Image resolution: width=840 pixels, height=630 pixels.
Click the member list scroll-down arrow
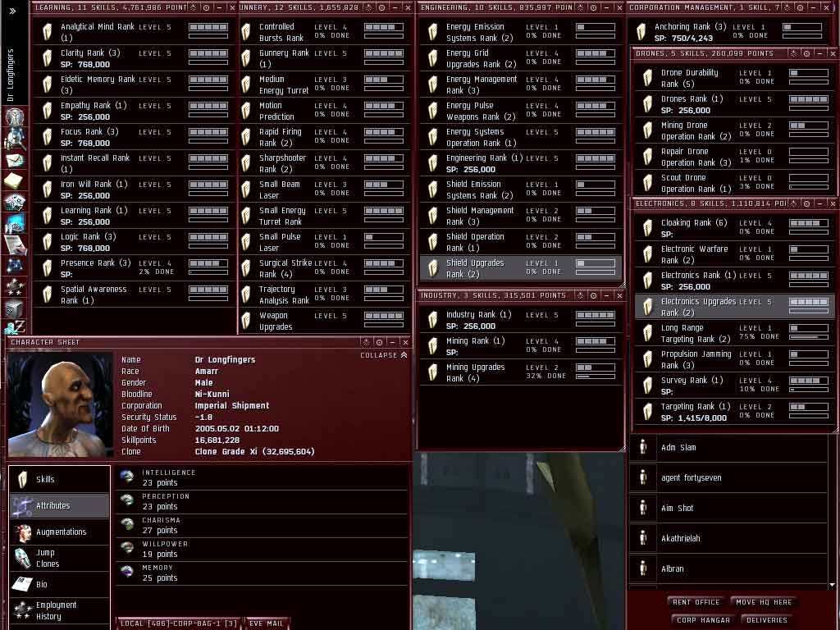pos(832,585)
